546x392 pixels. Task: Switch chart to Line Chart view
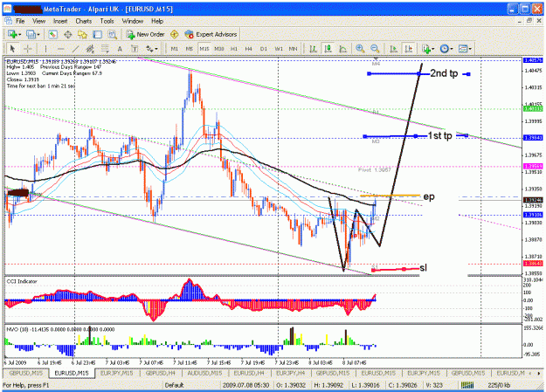pyautogui.click(x=342, y=49)
